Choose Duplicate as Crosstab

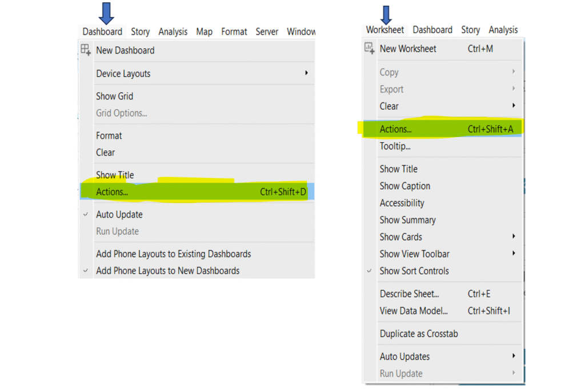click(419, 334)
